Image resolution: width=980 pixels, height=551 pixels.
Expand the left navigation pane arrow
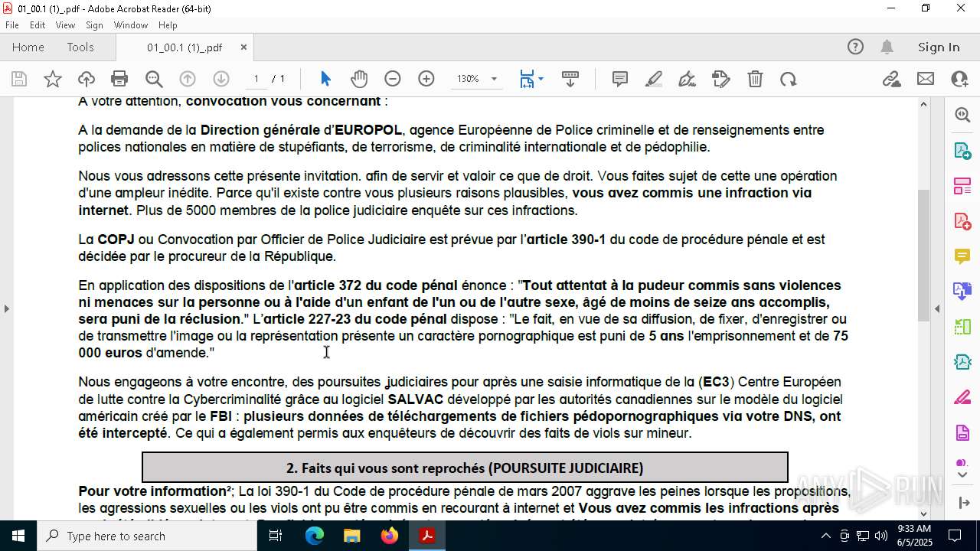6,308
